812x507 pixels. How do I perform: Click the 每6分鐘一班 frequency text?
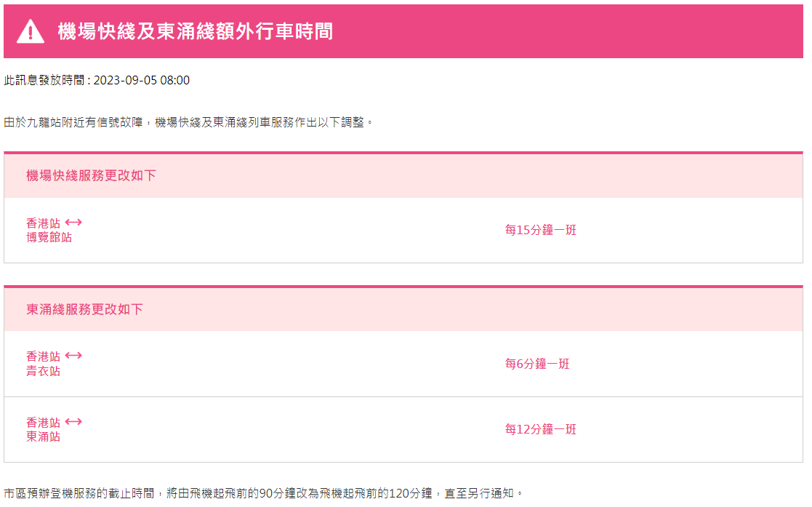[x=537, y=364]
